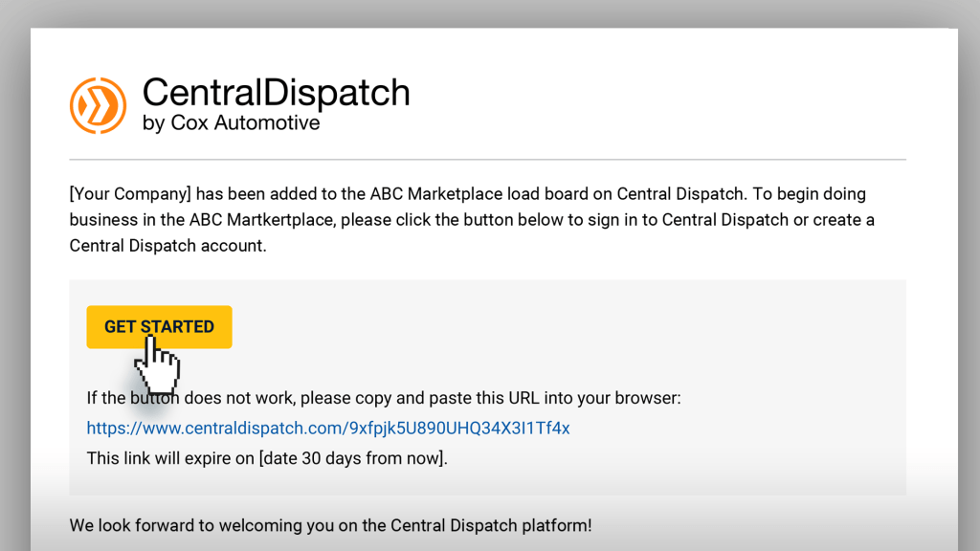Click the 'by Cox Automotive' subtitle
This screenshot has height=551, width=980.
[231, 123]
